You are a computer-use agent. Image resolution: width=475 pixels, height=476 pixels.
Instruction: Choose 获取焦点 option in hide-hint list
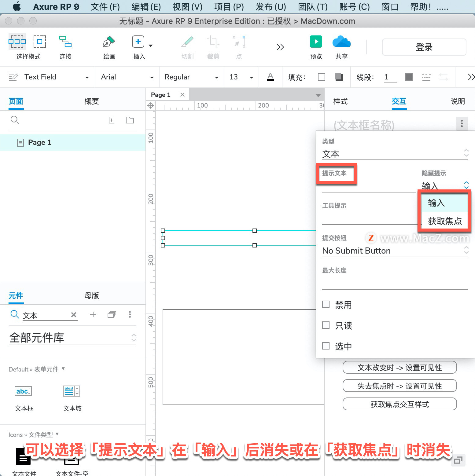click(x=445, y=221)
